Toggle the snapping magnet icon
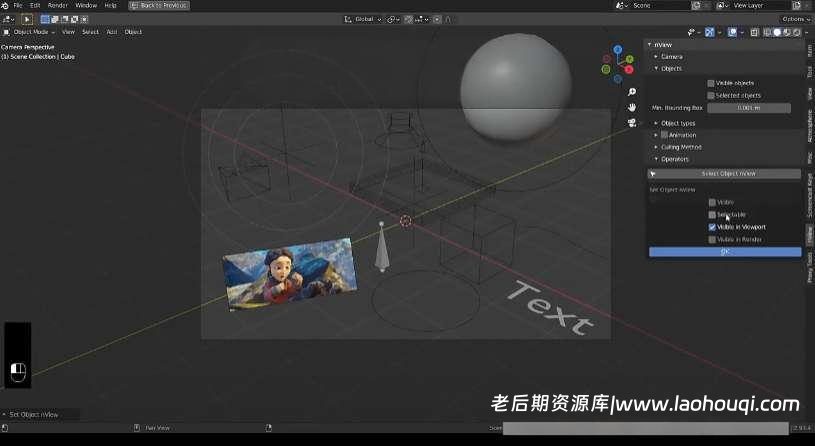Screen dimensions: 815x446 [x=409, y=19]
